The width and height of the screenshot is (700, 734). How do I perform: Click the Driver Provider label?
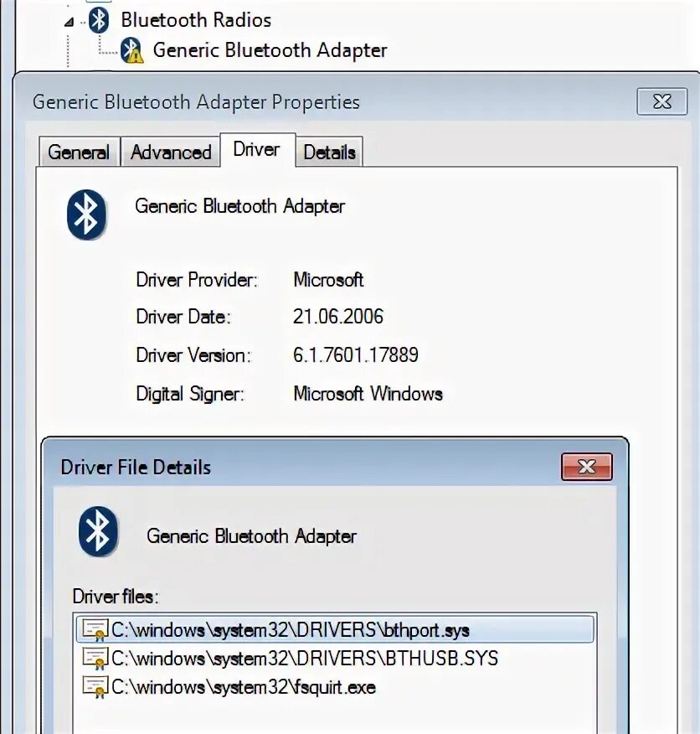197,280
